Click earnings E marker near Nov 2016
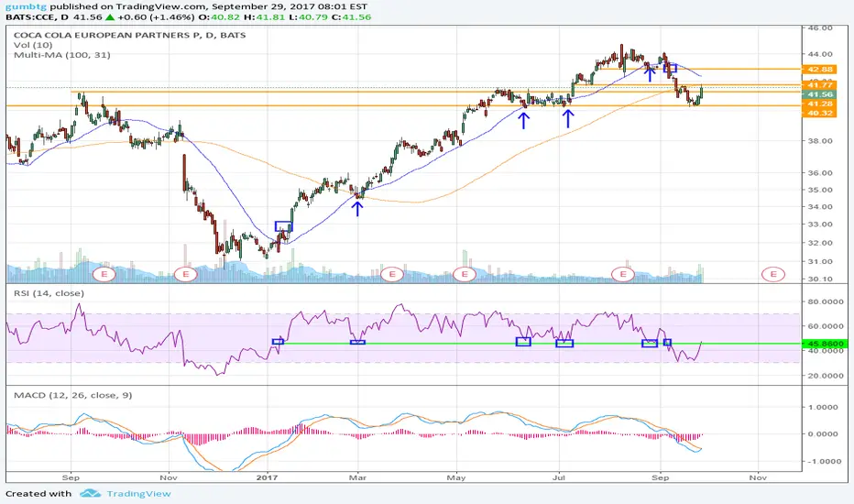The image size is (854, 504). pyautogui.click(x=186, y=274)
